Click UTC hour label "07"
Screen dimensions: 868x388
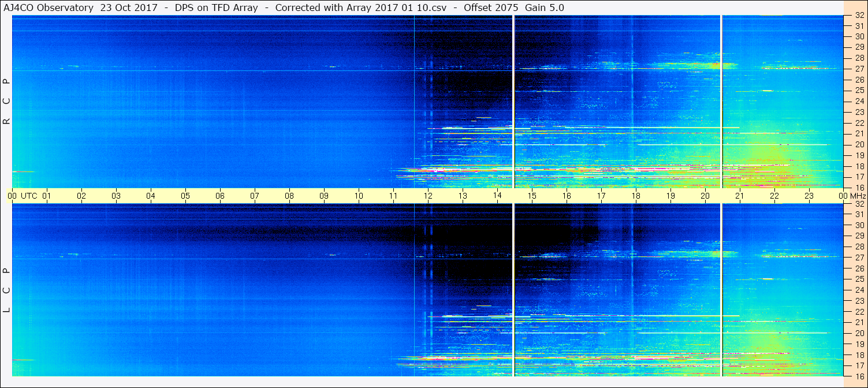click(x=255, y=196)
